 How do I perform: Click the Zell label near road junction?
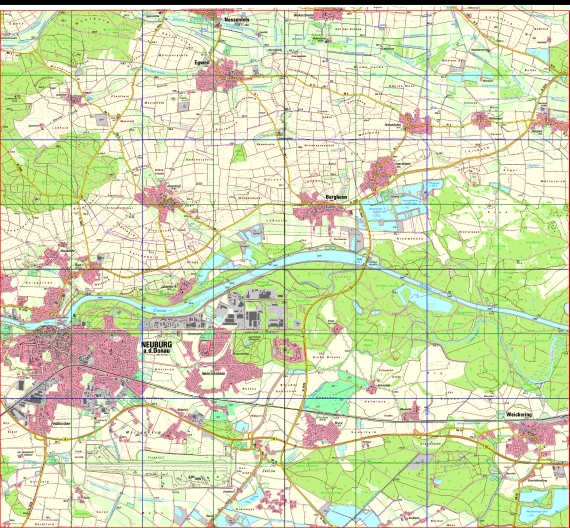[268, 470]
